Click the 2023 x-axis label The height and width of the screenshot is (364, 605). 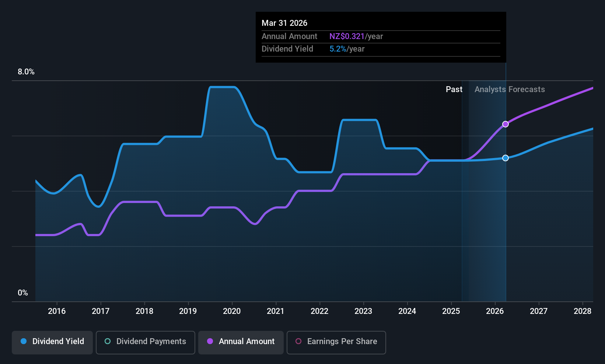(x=363, y=311)
